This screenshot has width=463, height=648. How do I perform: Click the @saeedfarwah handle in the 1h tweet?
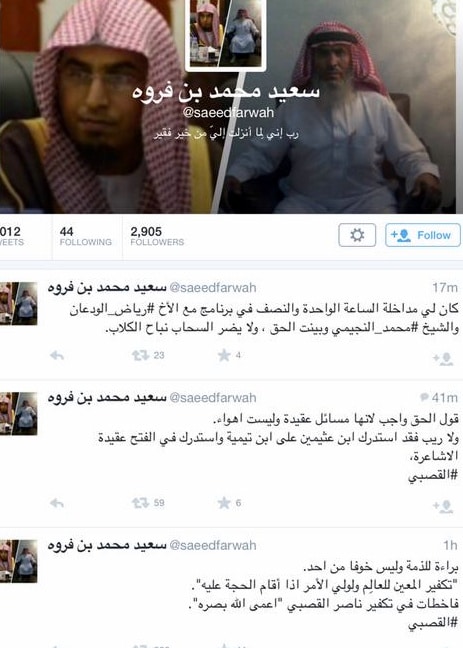tap(213, 545)
